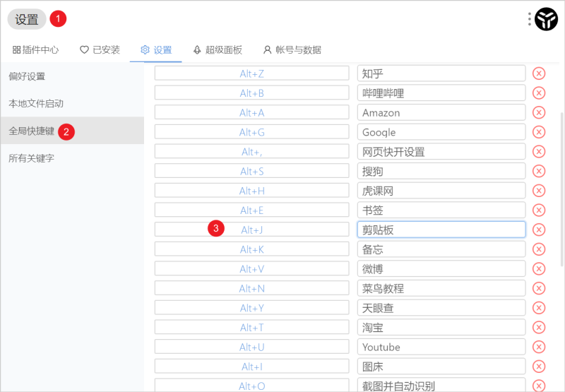
Task: Edit the Alt+E hotkey field
Action: pyautogui.click(x=252, y=210)
